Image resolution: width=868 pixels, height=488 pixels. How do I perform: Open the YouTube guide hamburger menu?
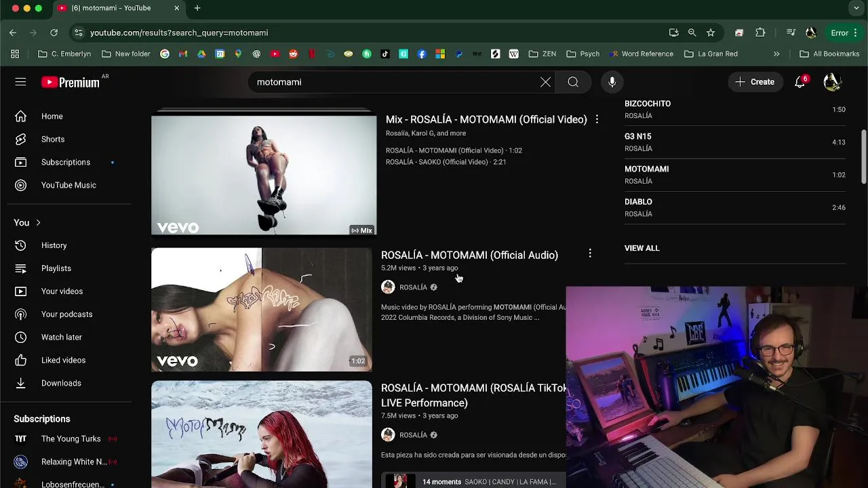[x=20, y=82]
